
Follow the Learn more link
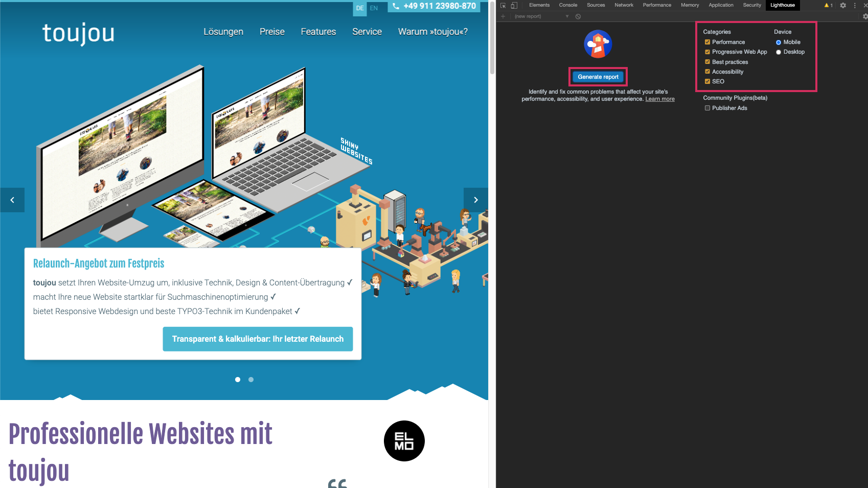pos(659,99)
